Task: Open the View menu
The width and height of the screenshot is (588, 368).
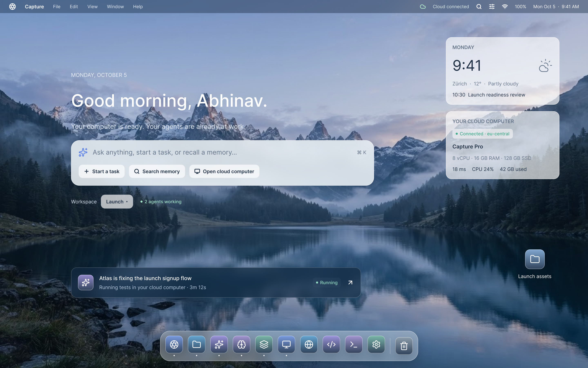Action: [x=92, y=7]
